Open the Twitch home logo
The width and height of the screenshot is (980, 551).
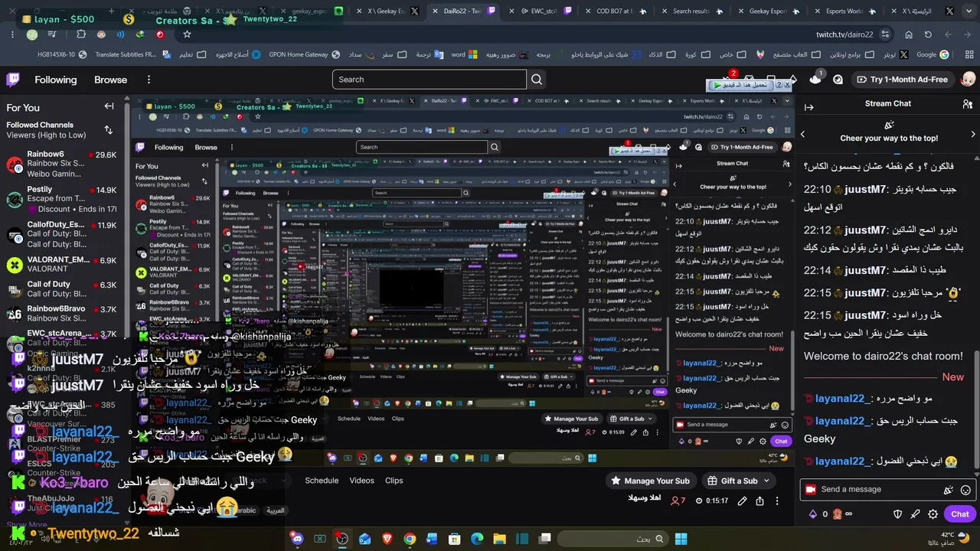[x=13, y=80]
